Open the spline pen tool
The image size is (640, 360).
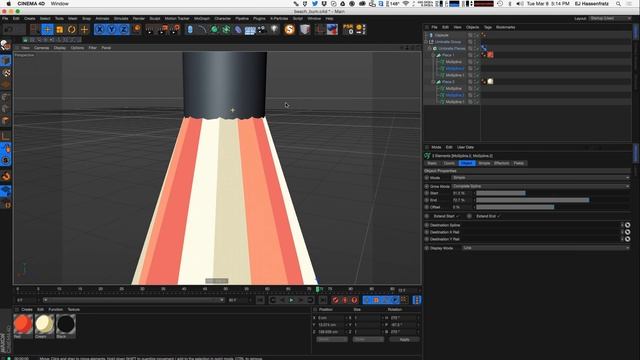202,29
